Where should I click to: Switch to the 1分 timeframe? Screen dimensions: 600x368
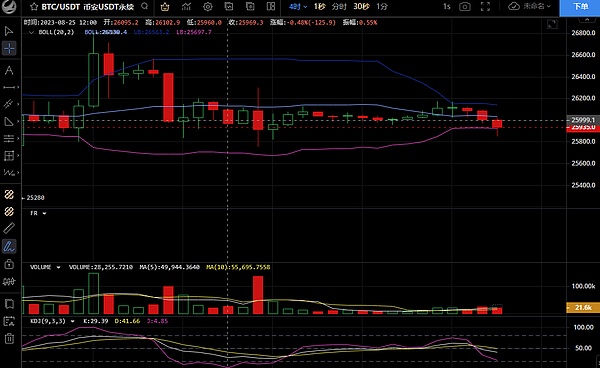point(382,7)
